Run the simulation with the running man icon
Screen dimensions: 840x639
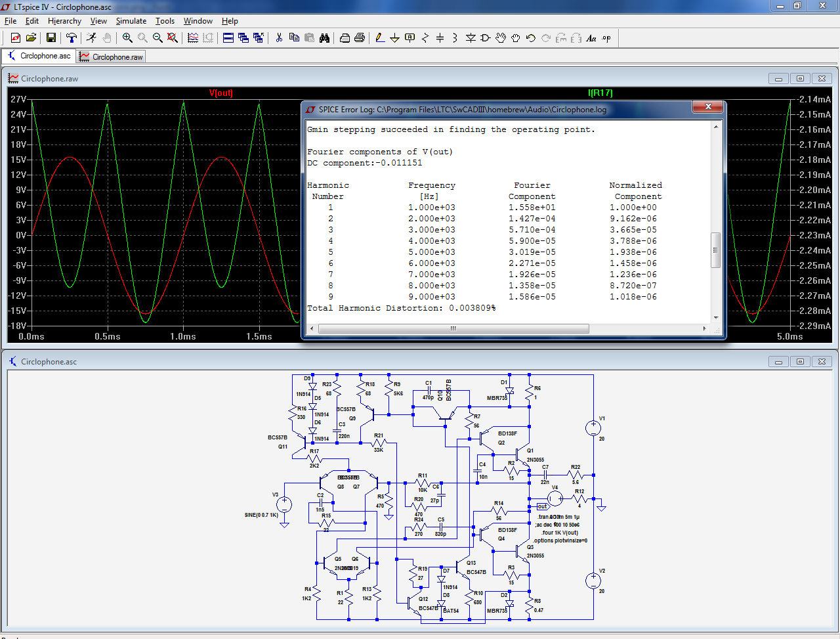(92, 38)
